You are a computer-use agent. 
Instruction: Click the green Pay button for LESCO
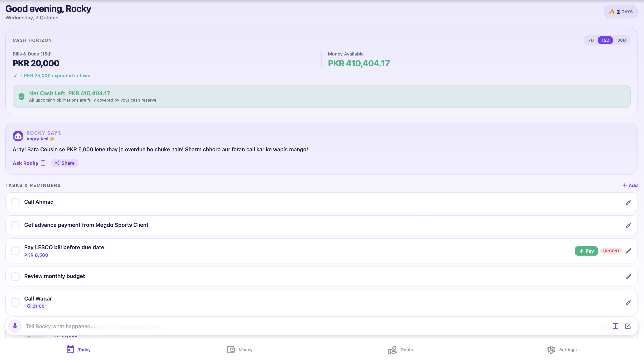(x=586, y=251)
